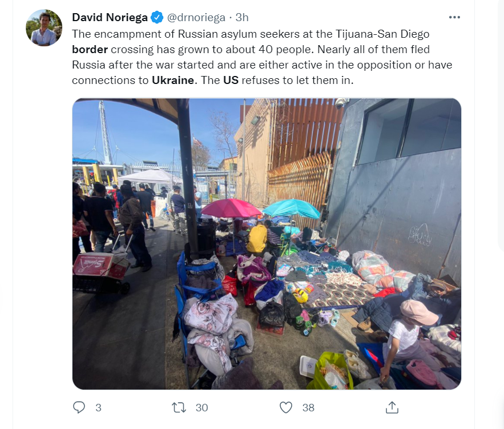
Task: Retweet this post using the retweet icon
Action: [179, 407]
